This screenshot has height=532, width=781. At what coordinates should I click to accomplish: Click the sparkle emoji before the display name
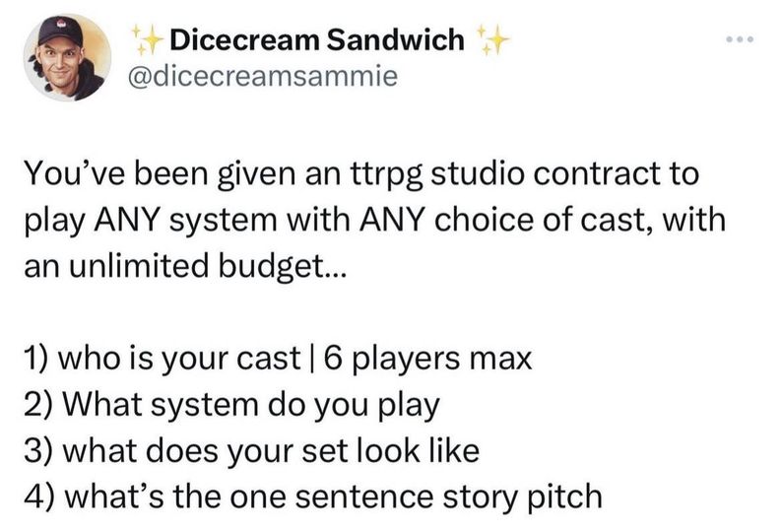147,39
